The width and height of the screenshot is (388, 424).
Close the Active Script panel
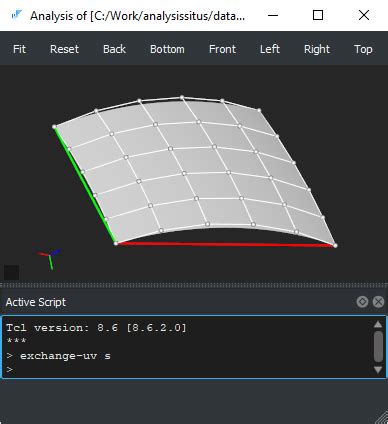point(378,302)
